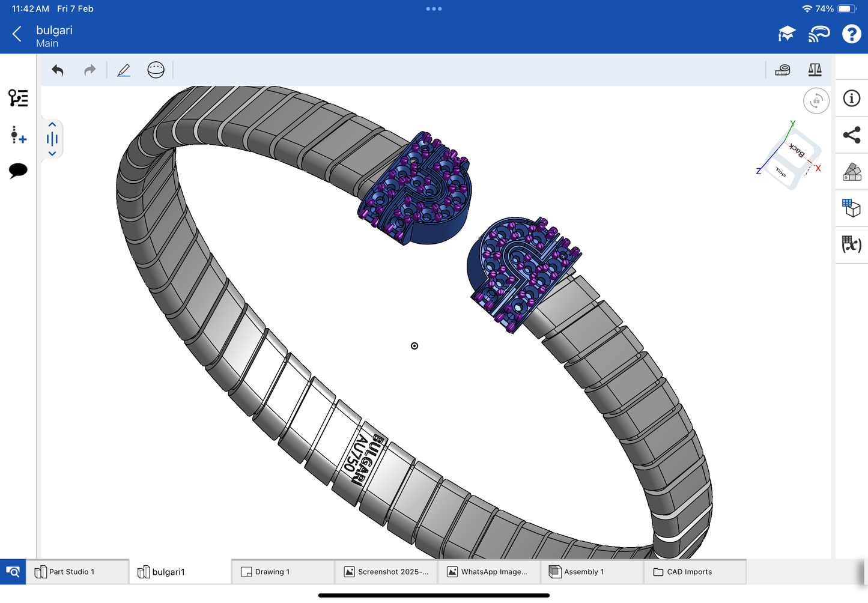This screenshot has height=603, width=868.
Task: Open the Drawing 1 tab
Action: [x=282, y=572]
